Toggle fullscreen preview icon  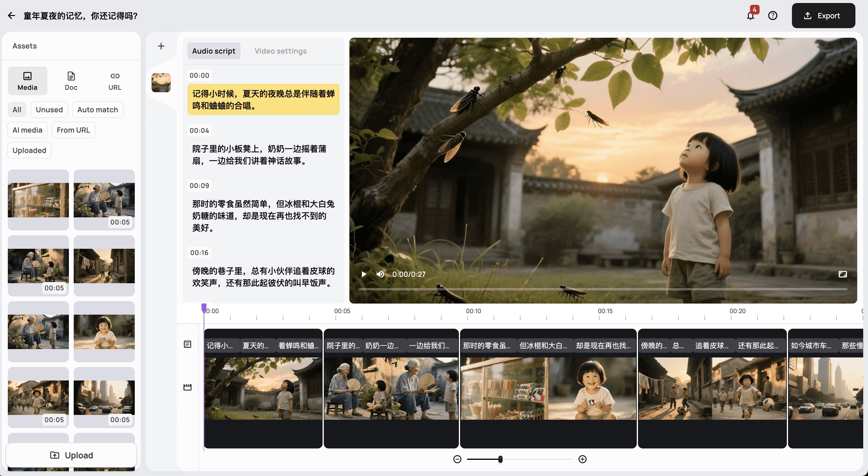[842, 274]
